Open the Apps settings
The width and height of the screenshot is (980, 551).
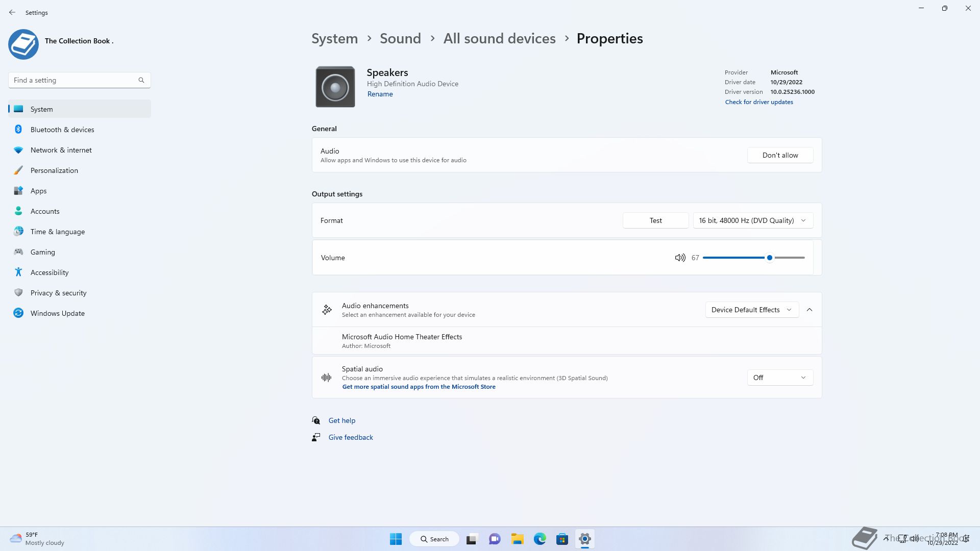coord(80,191)
